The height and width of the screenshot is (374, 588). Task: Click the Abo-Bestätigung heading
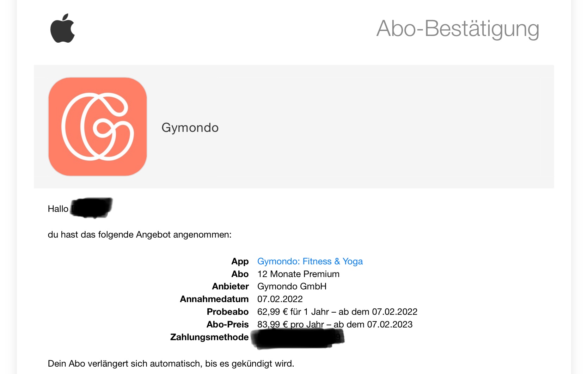(458, 28)
